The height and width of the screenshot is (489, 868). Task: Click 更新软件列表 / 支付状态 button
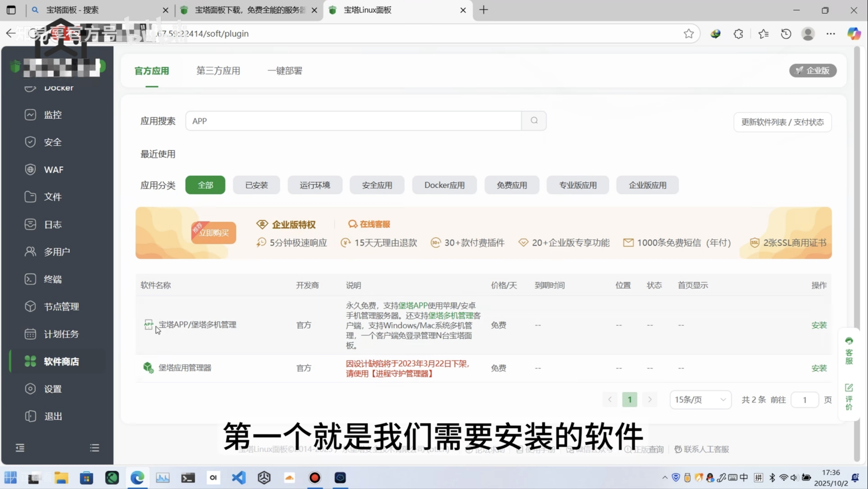coord(782,122)
